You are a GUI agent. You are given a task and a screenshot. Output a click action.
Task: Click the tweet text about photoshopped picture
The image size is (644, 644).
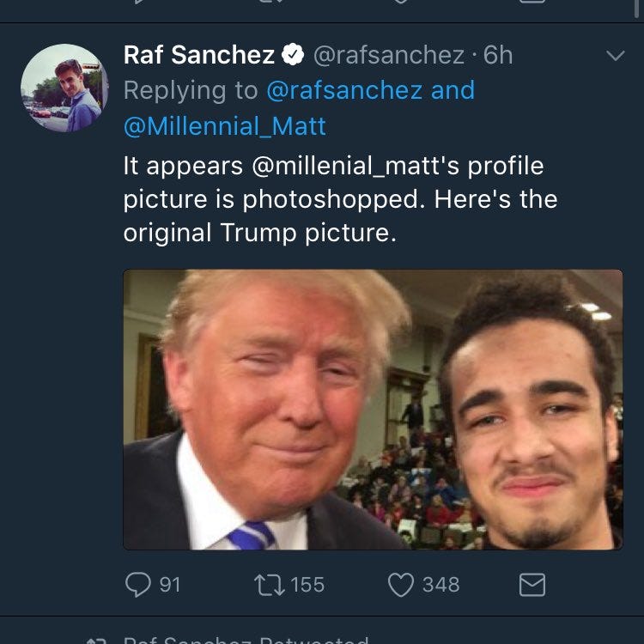point(340,199)
